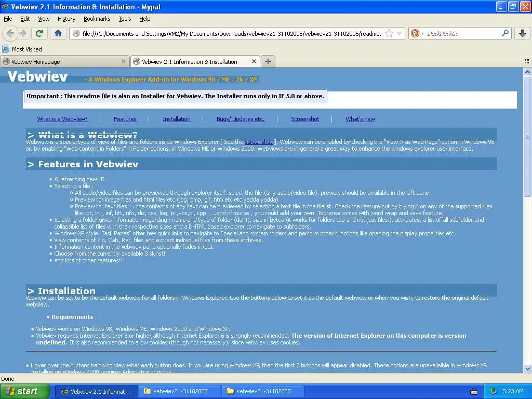Open the Bugs/ Updates etc. link

(x=241, y=119)
